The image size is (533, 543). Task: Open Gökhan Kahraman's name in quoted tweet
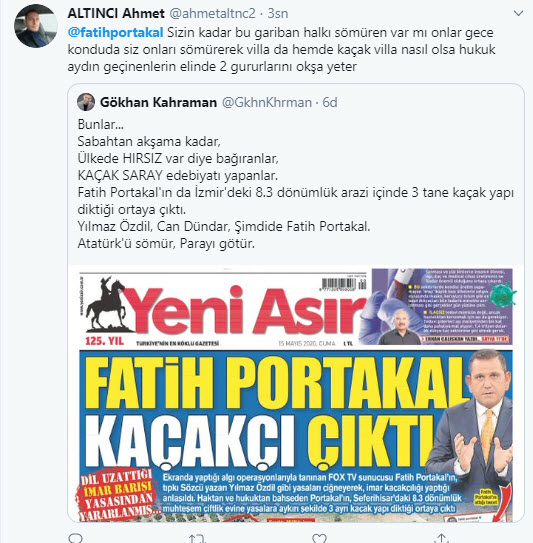pyautogui.click(x=158, y=102)
